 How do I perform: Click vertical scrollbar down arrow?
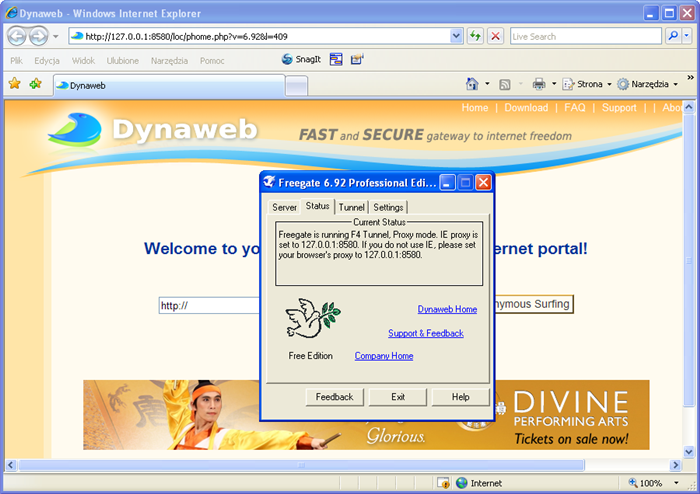click(689, 452)
